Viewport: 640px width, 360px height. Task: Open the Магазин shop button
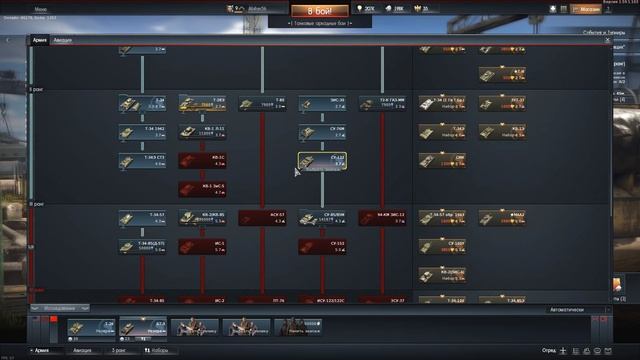[586, 9]
